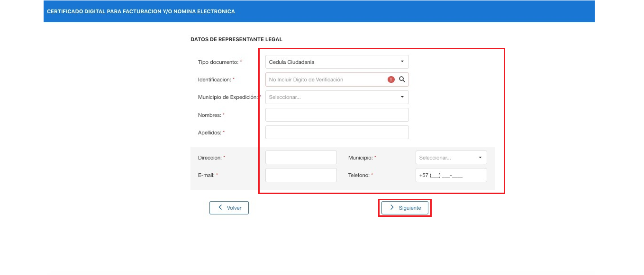This screenshot has width=644, height=275.
Task: Click the Telefono field with +57 mask
Action: [451, 175]
